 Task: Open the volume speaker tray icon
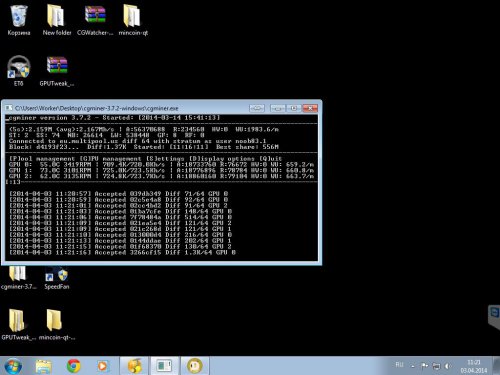tap(448, 366)
